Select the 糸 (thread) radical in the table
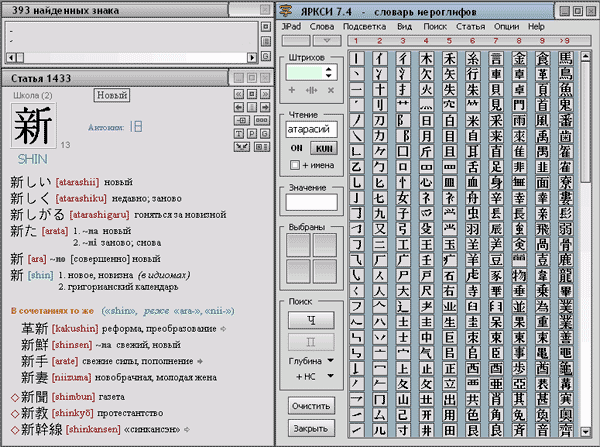 (473, 59)
